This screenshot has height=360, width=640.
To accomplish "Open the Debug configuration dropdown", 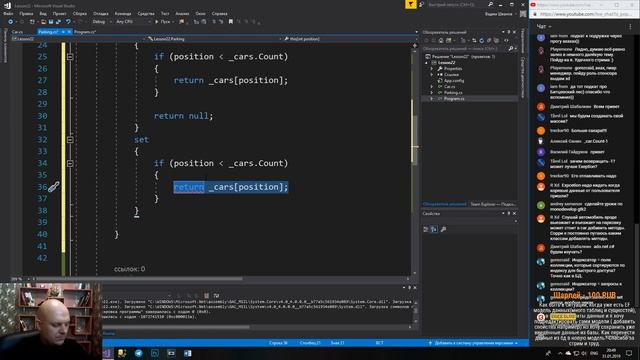I will click(101, 22).
